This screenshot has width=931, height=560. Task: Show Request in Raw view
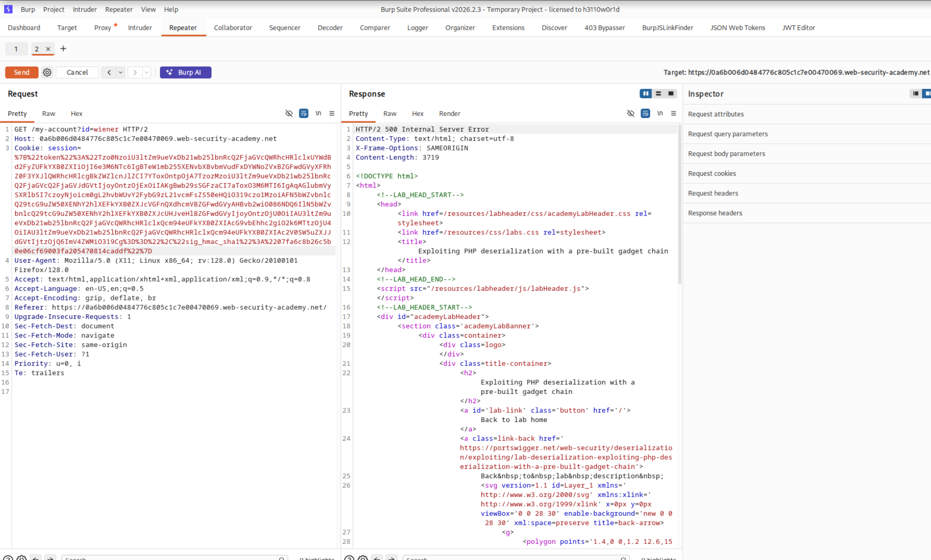point(49,114)
